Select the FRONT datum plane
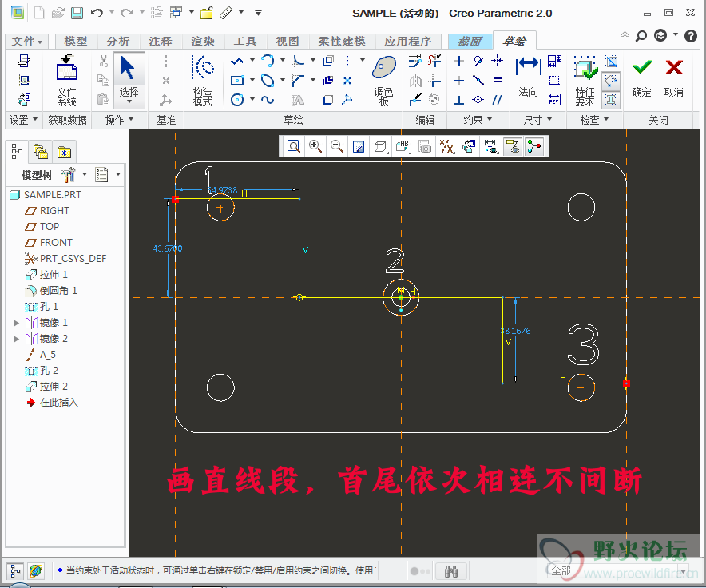Screen dimensions: 706x588 click(49, 242)
